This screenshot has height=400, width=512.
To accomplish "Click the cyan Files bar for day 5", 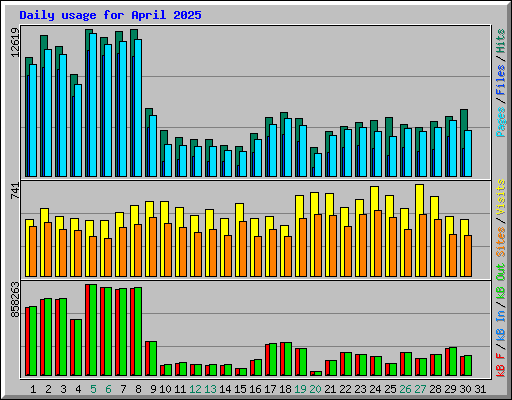I will (93, 105).
